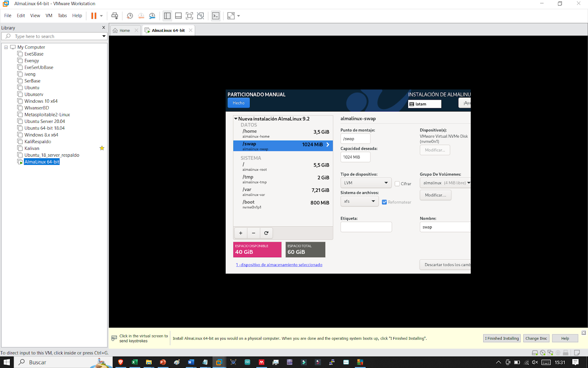Select the Kalivan virtual machine
The width and height of the screenshot is (588, 368).
pyautogui.click(x=32, y=148)
